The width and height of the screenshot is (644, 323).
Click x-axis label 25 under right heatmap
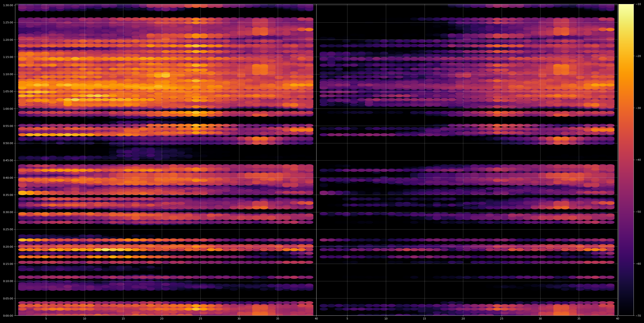[502, 319]
